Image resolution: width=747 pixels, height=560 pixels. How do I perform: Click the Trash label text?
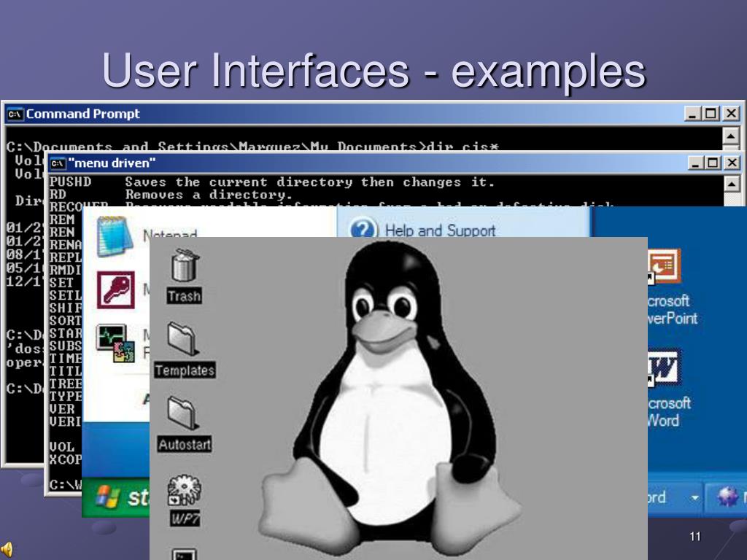click(185, 296)
